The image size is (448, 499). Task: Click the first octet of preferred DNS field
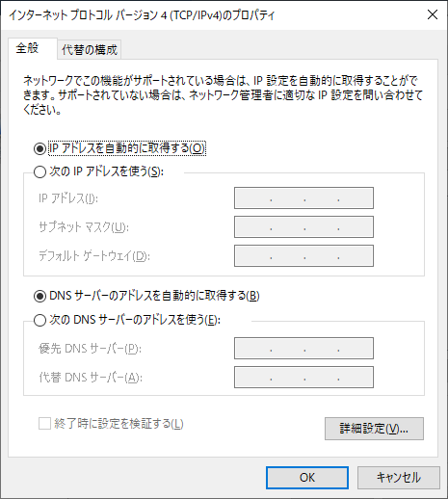253,348
